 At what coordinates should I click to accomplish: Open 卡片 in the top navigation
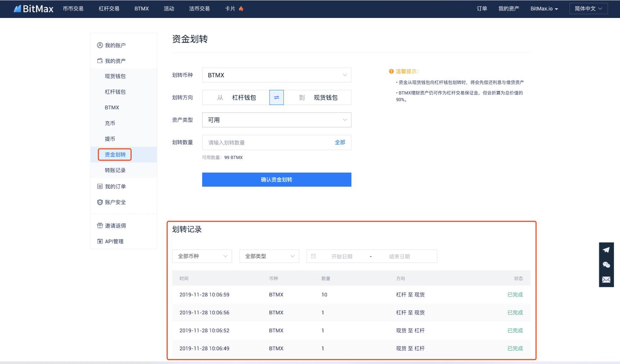point(230,9)
